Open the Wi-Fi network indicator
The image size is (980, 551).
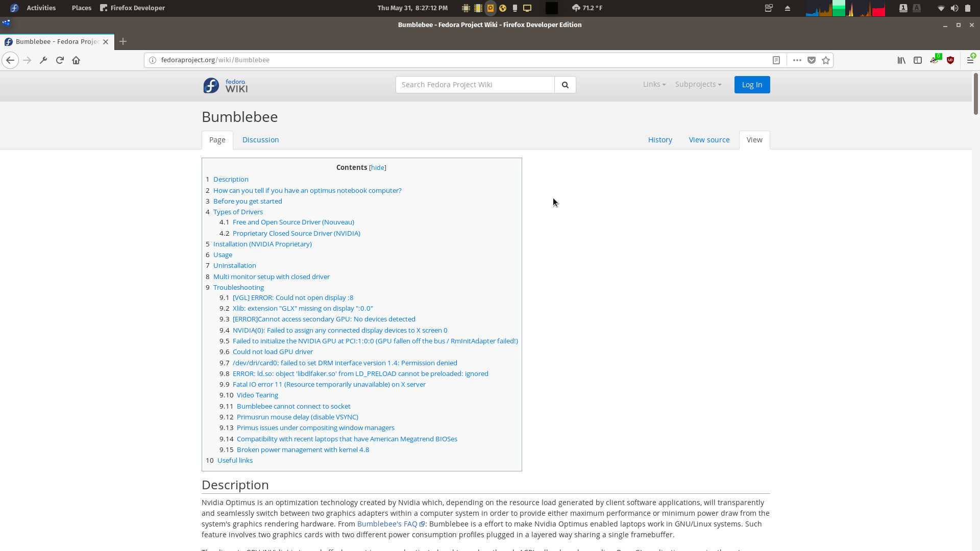[941, 8]
